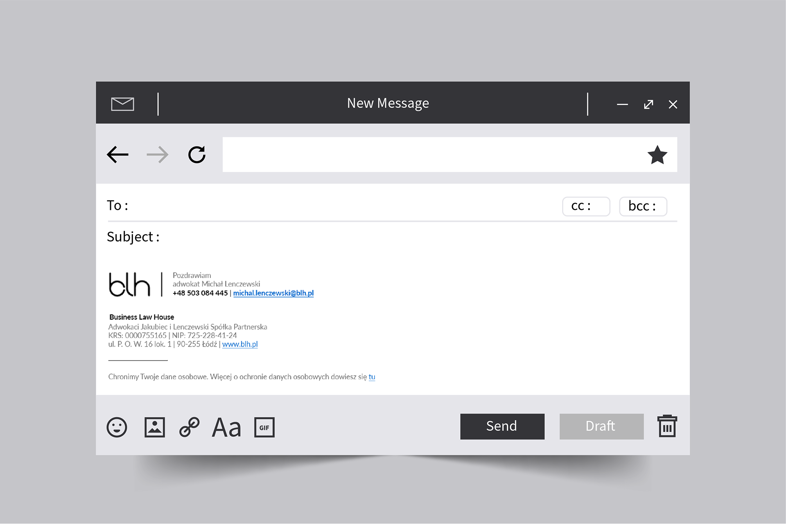Open text formatting via the Aa icon

pyautogui.click(x=226, y=428)
